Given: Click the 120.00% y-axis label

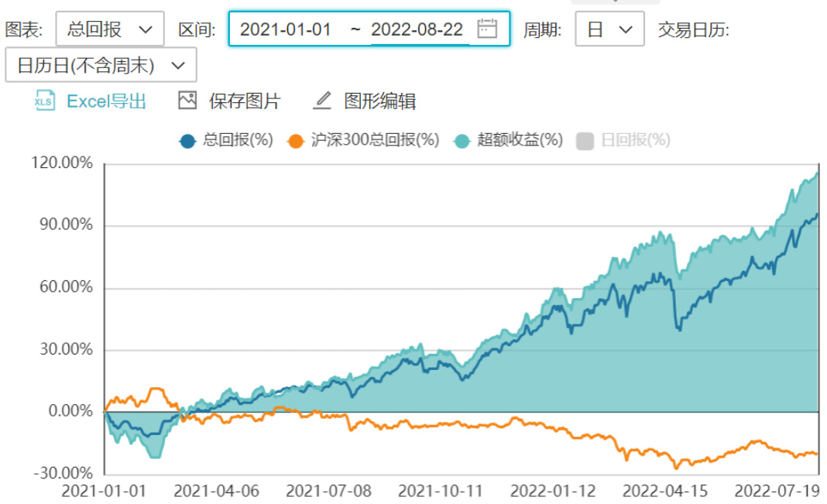Looking at the screenshot, I should [63, 163].
